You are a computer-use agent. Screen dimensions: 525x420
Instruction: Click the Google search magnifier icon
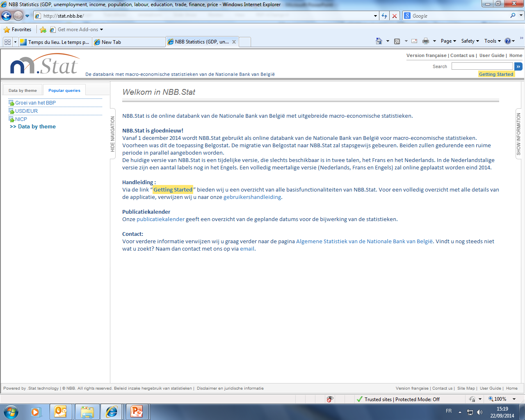513,16
